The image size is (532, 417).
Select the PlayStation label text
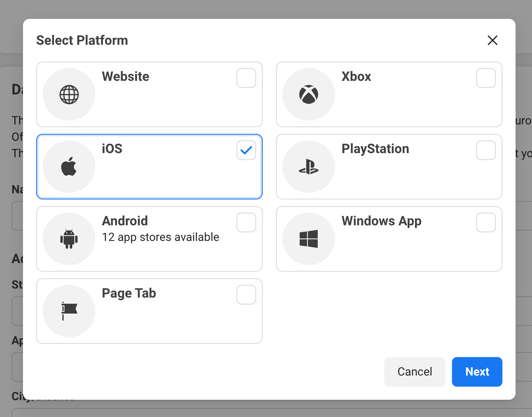(375, 149)
